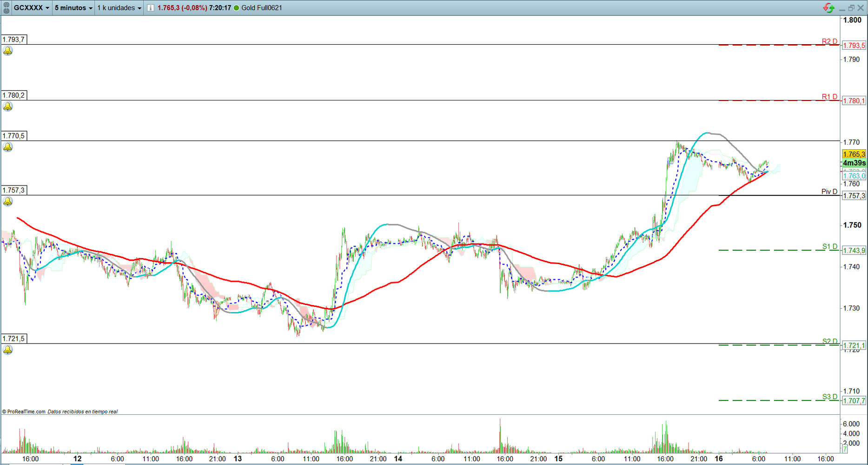The width and height of the screenshot is (868, 465).
Task: Click the 7:20:17 clock time in header
Action: pyautogui.click(x=220, y=8)
